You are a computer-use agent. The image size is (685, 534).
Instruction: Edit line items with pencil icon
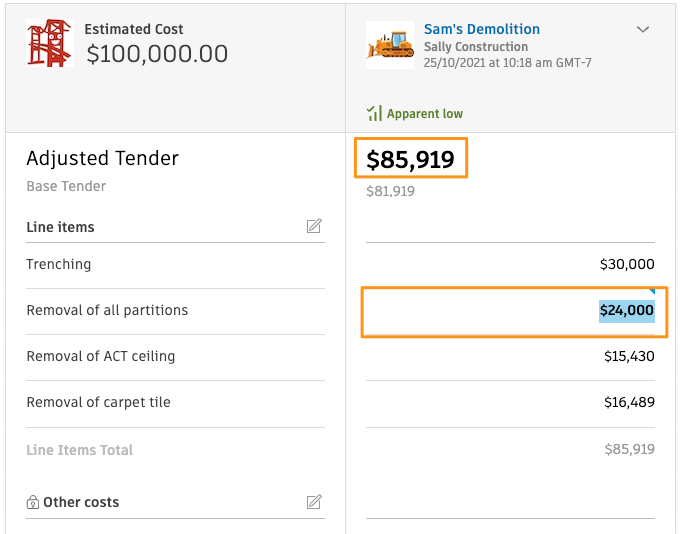click(x=314, y=226)
